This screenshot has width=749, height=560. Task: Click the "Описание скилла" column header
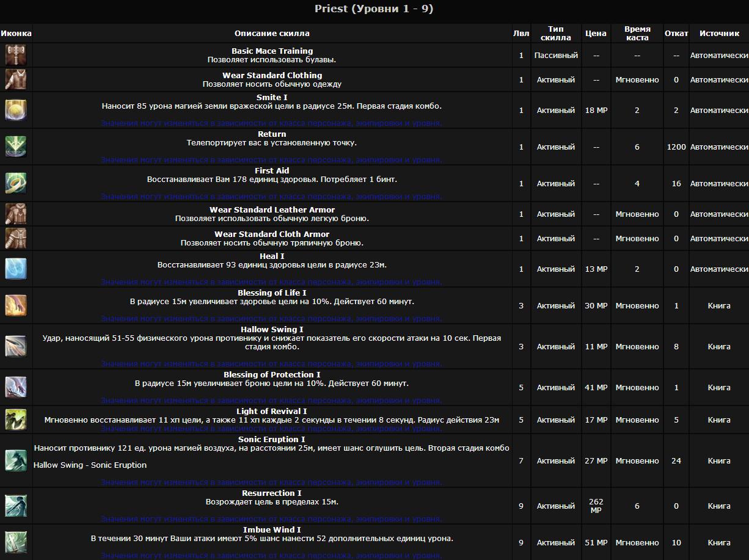point(272,34)
